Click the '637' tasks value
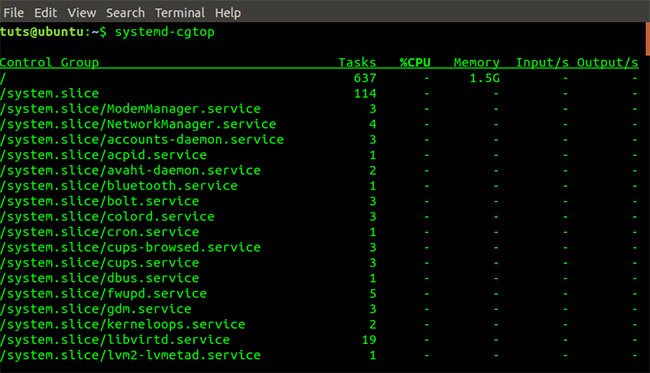This screenshot has width=650, height=373. pyautogui.click(x=365, y=78)
